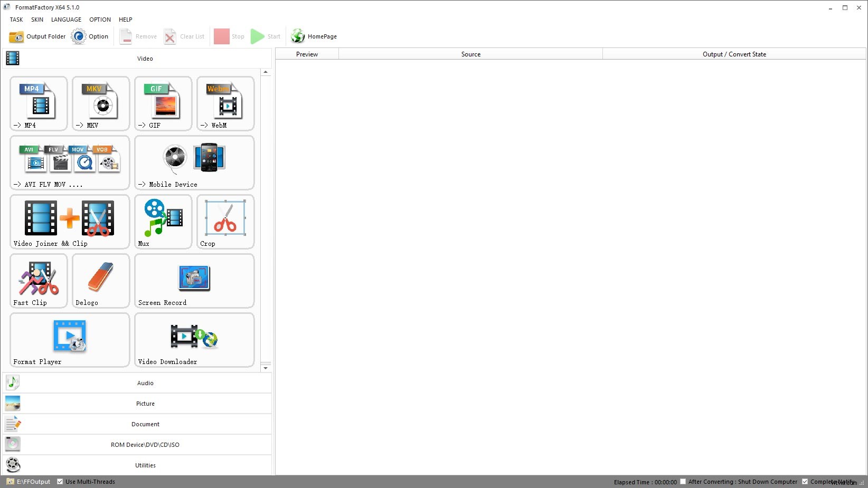Viewport: 868px width, 488px height.
Task: Expand the ROM Device\DVD\CD\ISO section
Action: 145,445
